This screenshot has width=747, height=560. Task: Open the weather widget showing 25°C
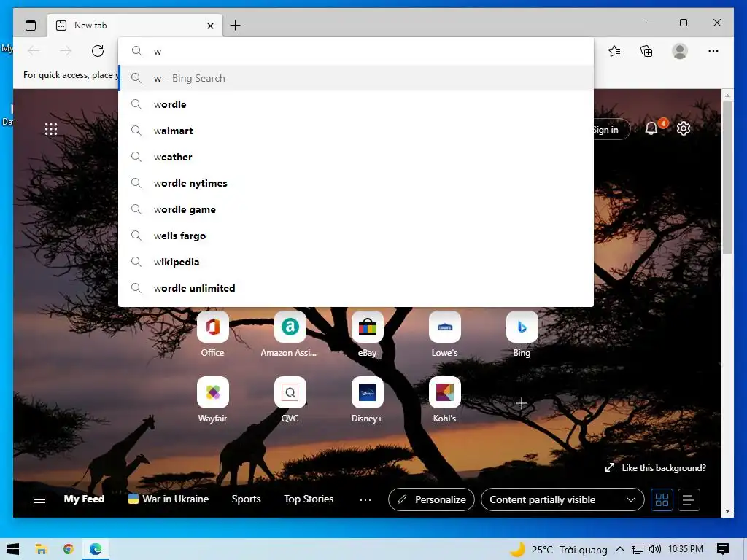tap(558, 550)
